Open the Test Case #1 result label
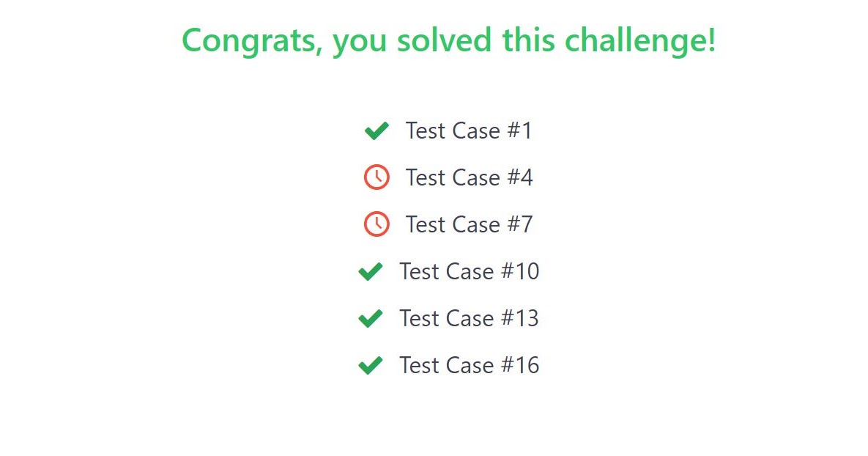Screen dimensions: 868x456 [469, 130]
